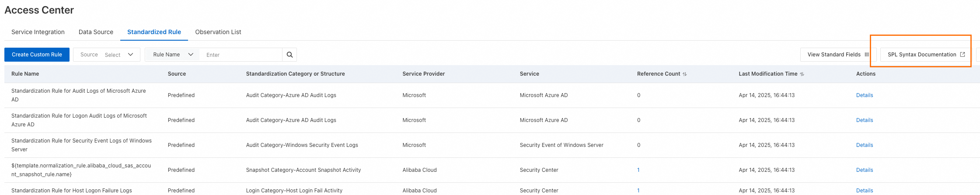Select the Standardized Rule tab
The width and height of the screenshot is (980, 195).
[x=154, y=32]
